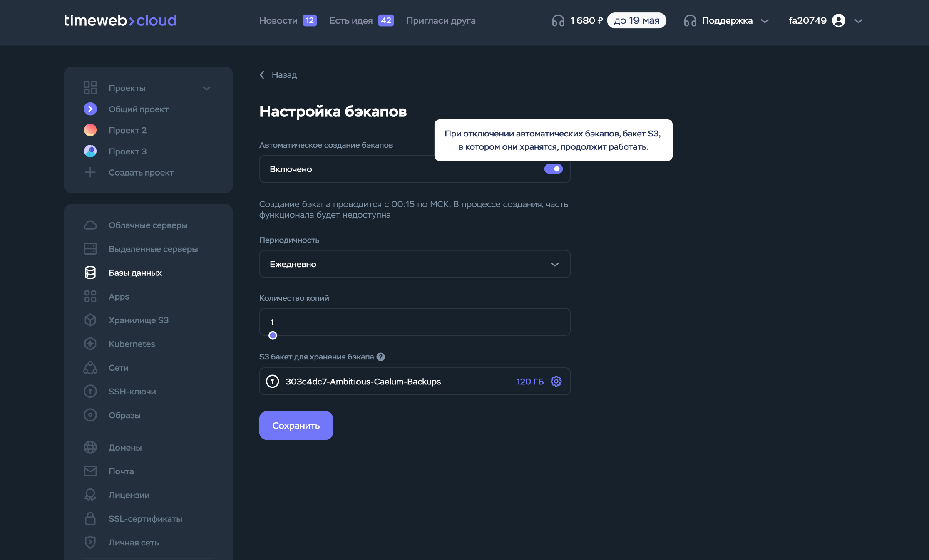
Task: Click the Сохранить button
Action: 296,425
